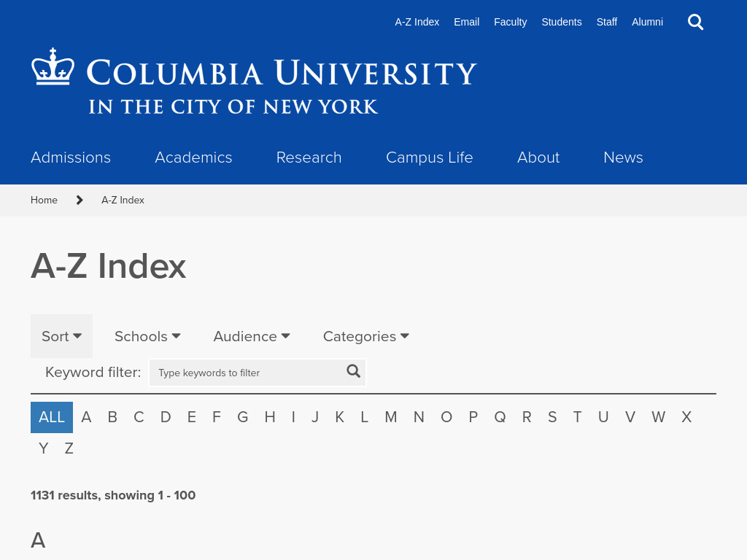
Task: Go to the Research section
Action: point(309,157)
